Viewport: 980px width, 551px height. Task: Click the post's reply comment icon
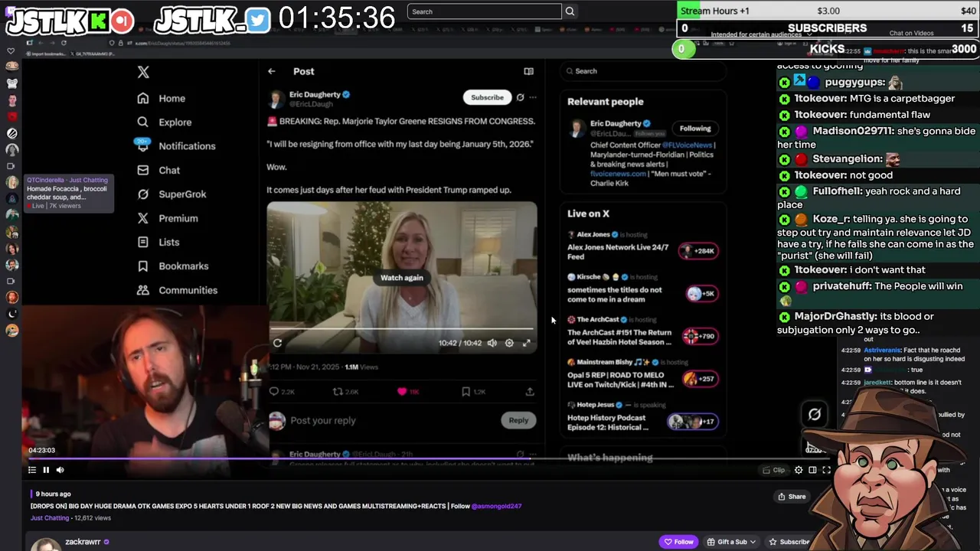click(x=273, y=392)
